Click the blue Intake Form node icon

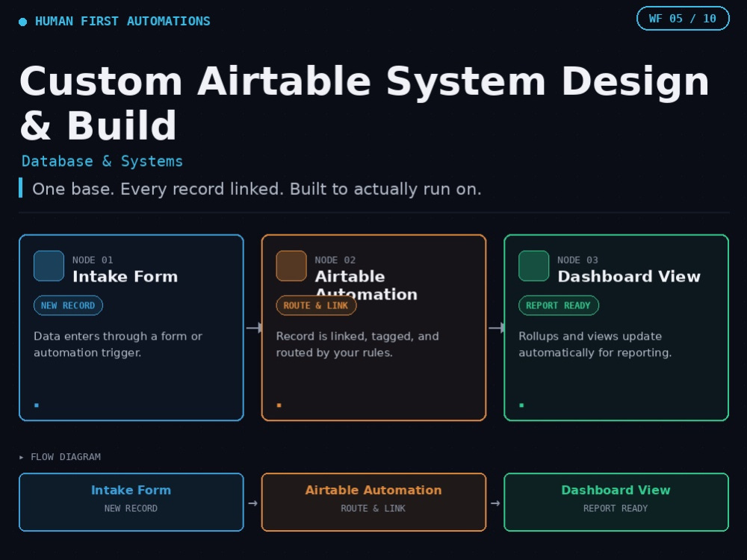49,266
